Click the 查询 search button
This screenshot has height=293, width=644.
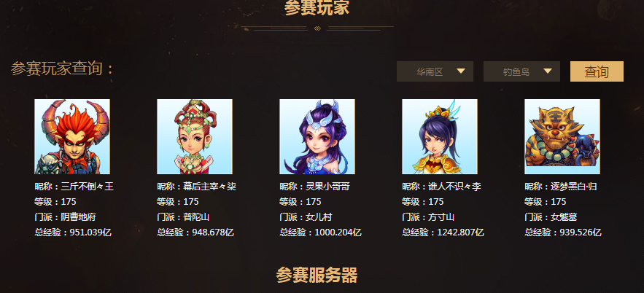[597, 71]
